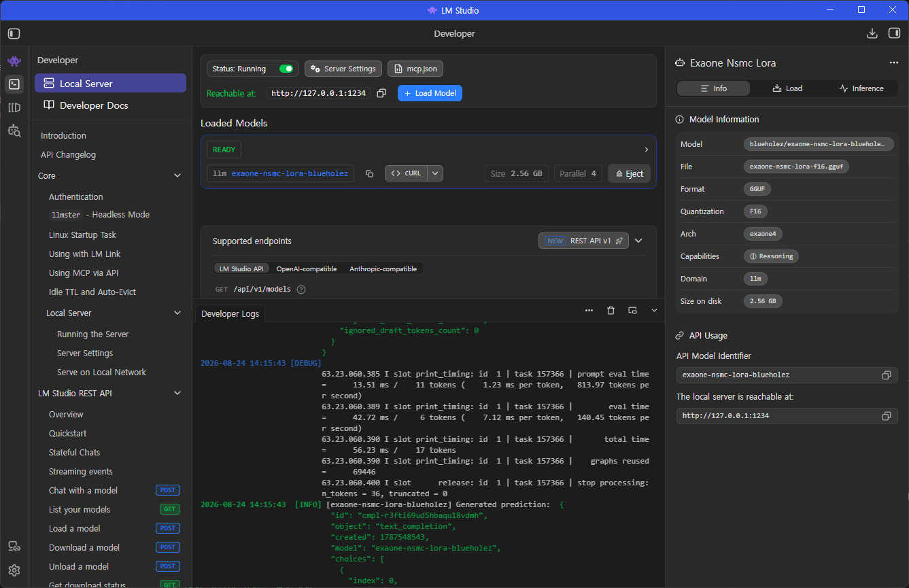Pop out the Developer Logs panel
This screenshot has width=909, height=588.
pyautogui.click(x=632, y=310)
